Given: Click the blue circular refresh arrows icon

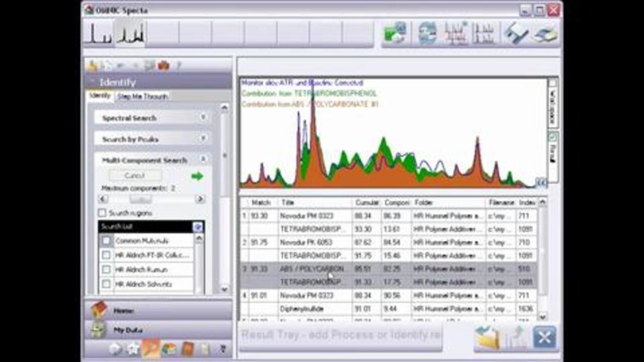Looking at the screenshot, I should pos(427,34).
